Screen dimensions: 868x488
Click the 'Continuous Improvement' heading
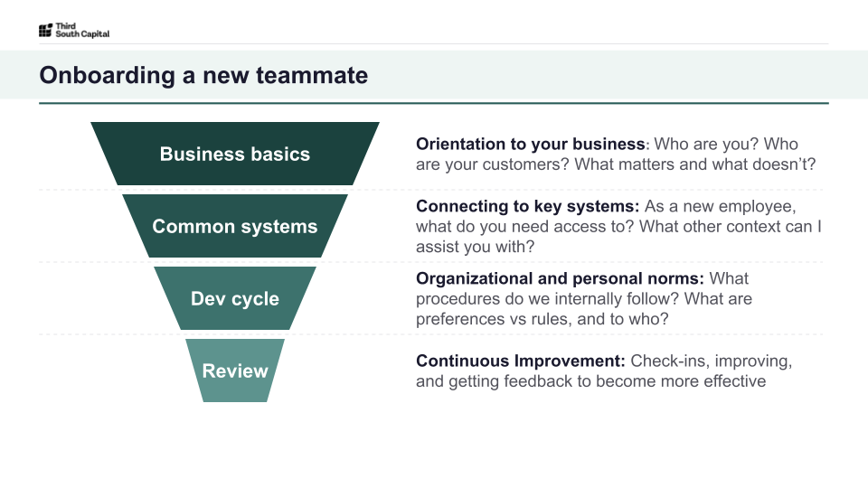[x=521, y=361]
